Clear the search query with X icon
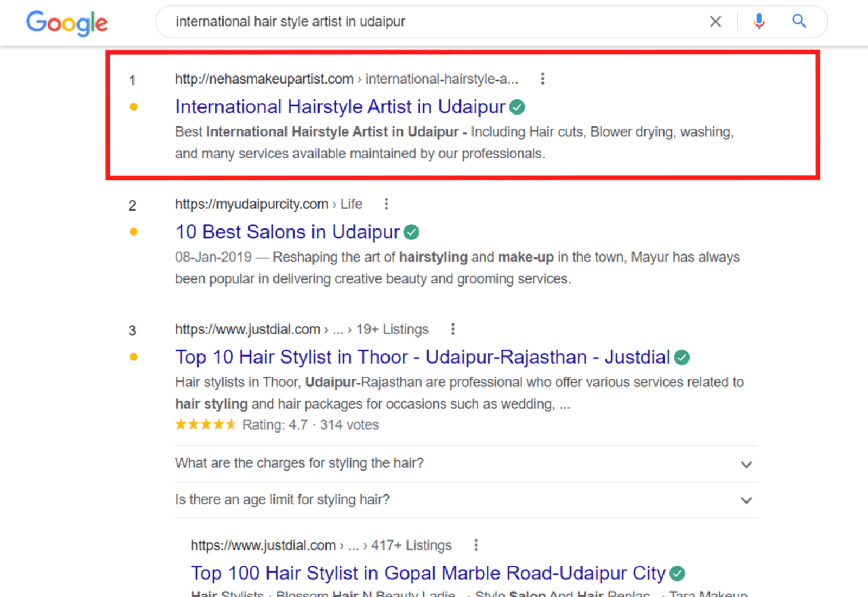This screenshot has width=868, height=597. 716,22
